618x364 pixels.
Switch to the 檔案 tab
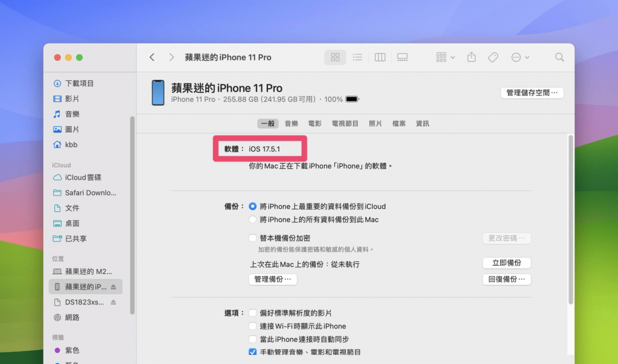click(x=399, y=123)
